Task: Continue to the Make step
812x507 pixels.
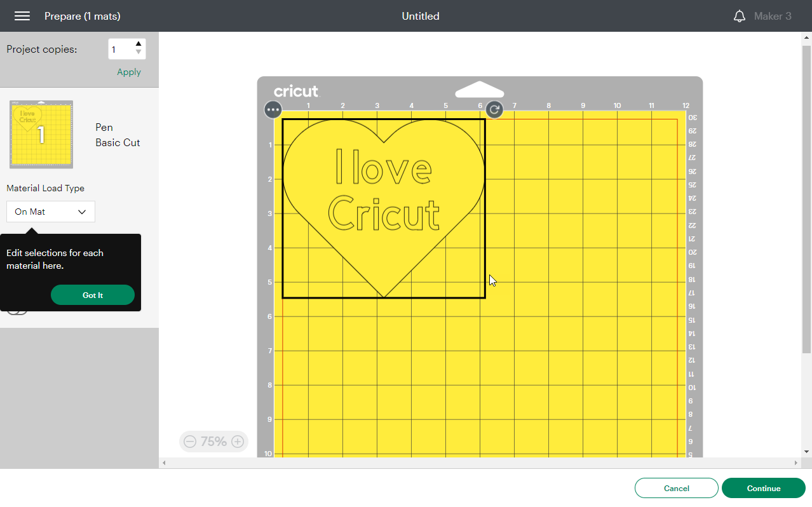Action: click(763, 488)
